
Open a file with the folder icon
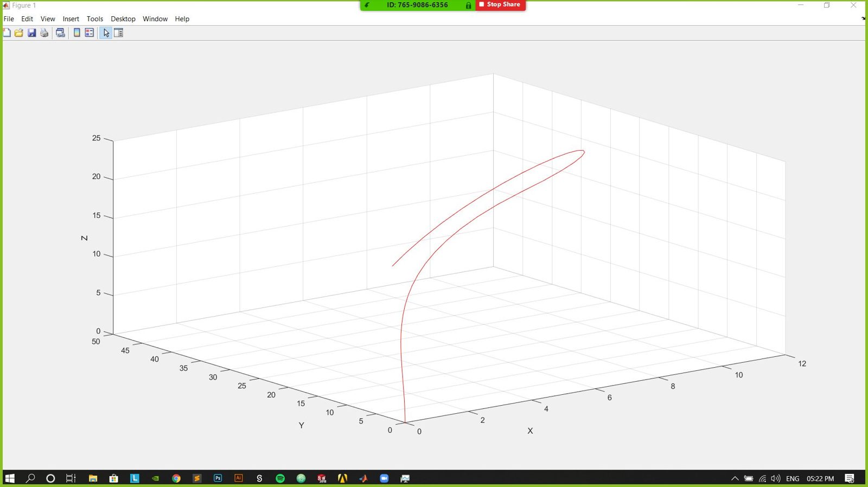(x=19, y=33)
